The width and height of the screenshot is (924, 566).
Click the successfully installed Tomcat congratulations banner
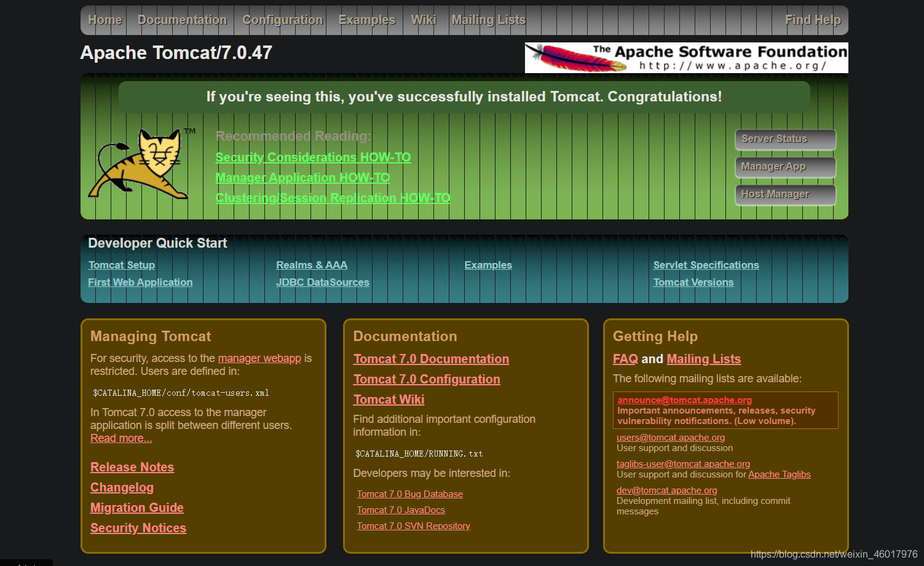pyautogui.click(x=464, y=96)
